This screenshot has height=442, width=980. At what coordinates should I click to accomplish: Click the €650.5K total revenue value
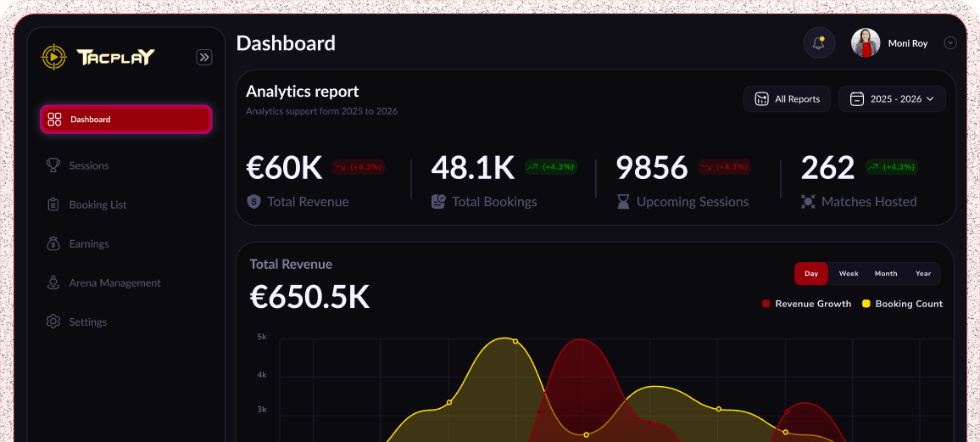309,298
